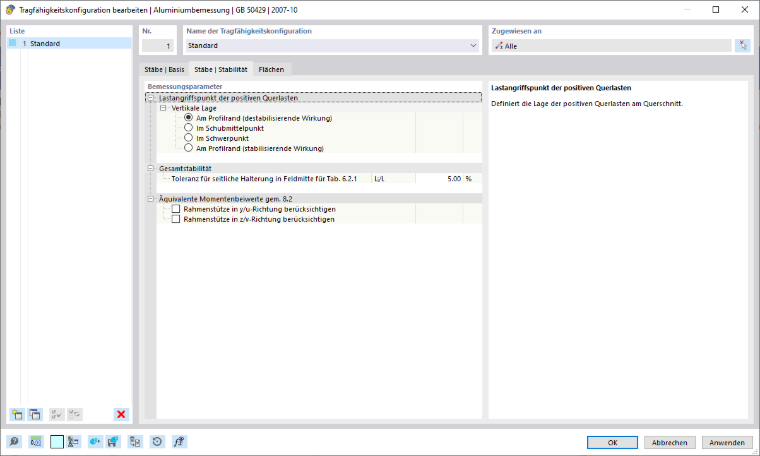Click the Definiert die Lage description text
The height and width of the screenshot is (456, 760).
(x=587, y=103)
